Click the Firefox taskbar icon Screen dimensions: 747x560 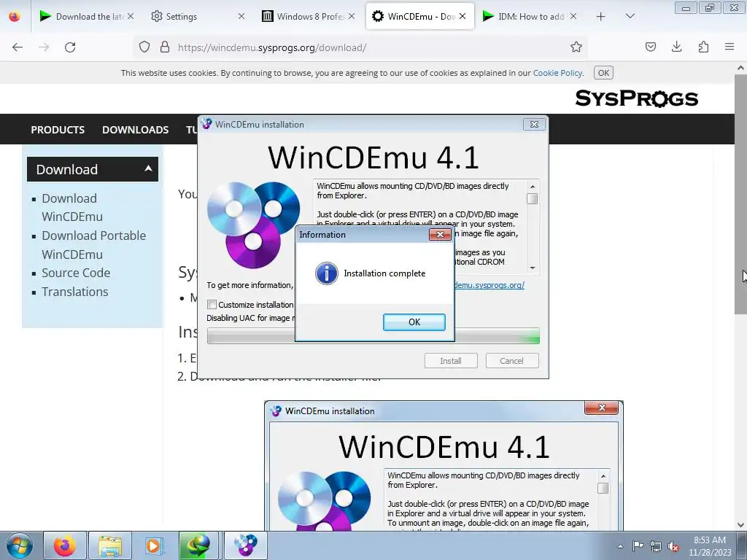(65, 545)
